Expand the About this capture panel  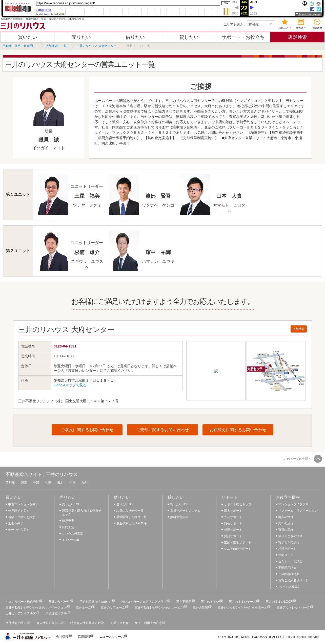(308, 14)
